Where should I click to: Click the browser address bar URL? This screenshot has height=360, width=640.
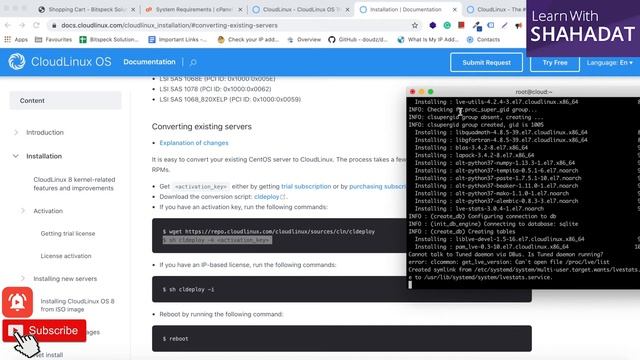pyautogui.click(x=169, y=25)
